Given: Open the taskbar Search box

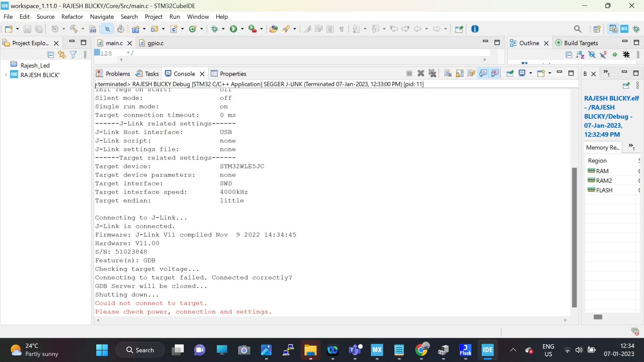Looking at the screenshot, I should 140,350.
